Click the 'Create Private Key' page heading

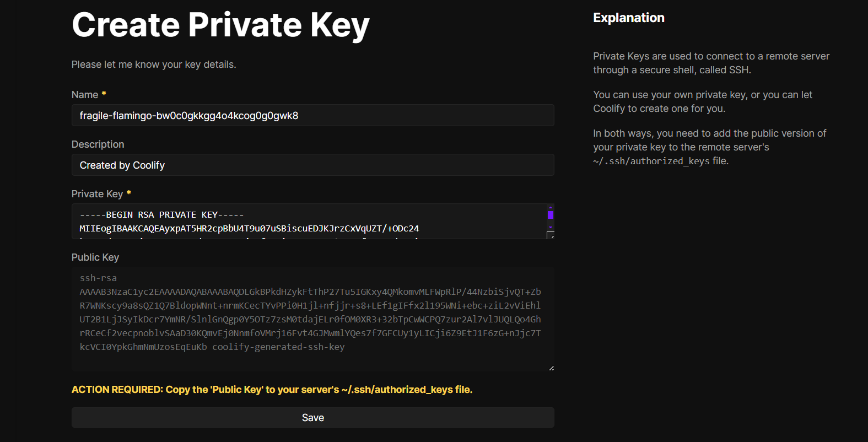pyautogui.click(x=220, y=25)
